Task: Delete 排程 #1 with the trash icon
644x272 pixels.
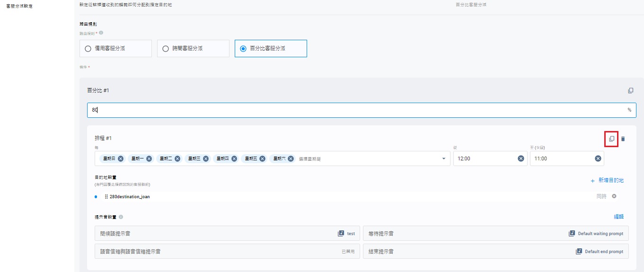Action: [x=623, y=139]
